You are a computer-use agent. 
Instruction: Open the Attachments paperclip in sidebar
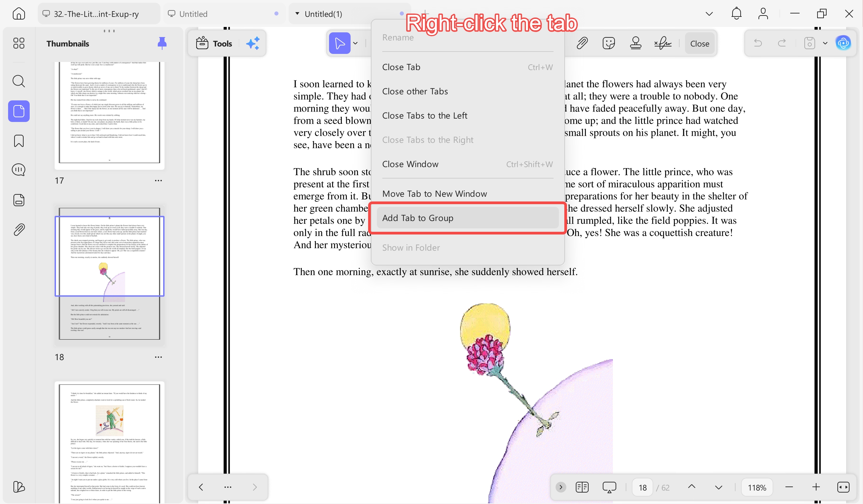coord(19,229)
